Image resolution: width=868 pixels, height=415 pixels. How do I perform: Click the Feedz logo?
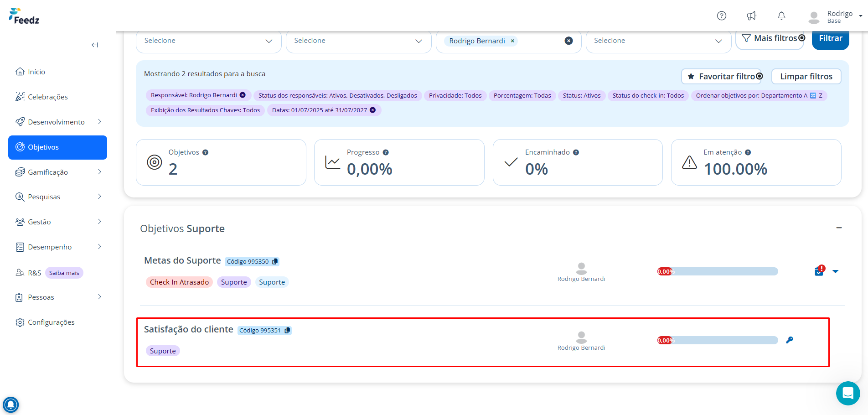coord(24,16)
